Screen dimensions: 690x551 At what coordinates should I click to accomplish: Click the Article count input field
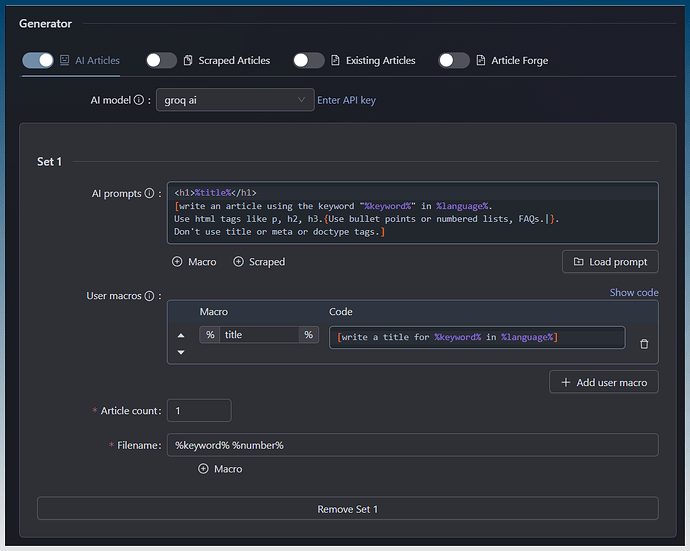coord(199,410)
